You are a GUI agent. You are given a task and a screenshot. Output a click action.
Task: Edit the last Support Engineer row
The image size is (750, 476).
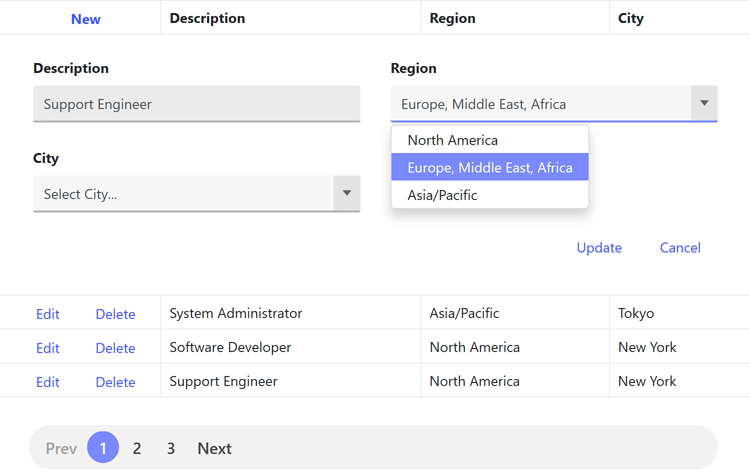[48, 382]
